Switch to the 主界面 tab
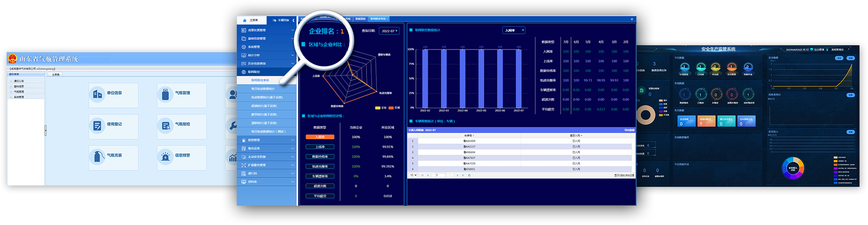 pyautogui.click(x=56, y=74)
